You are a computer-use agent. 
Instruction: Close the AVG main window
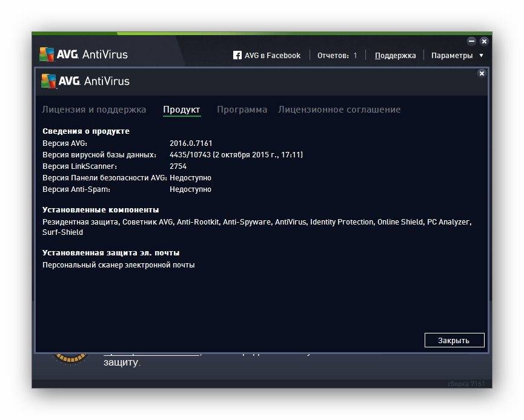pos(484,41)
